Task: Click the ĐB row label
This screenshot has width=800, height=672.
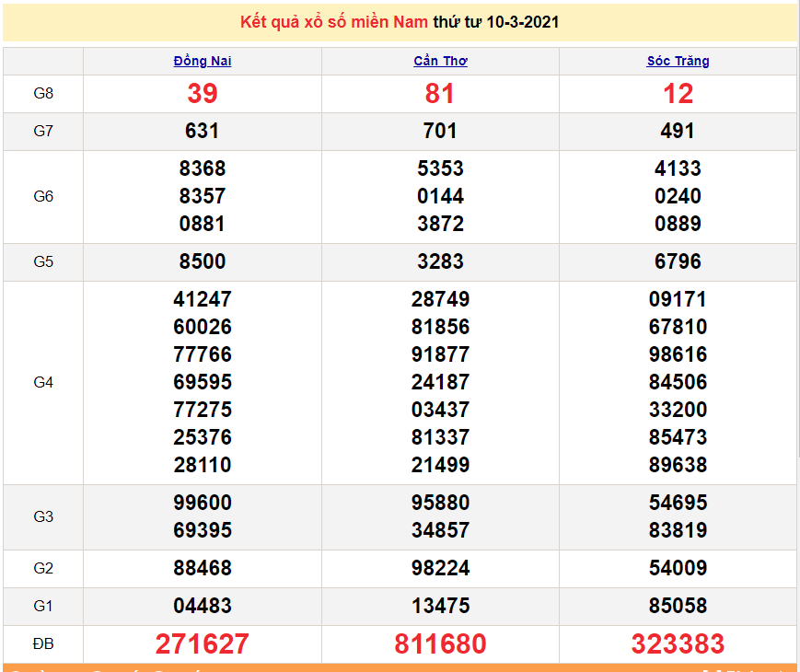Action: pos(43,644)
